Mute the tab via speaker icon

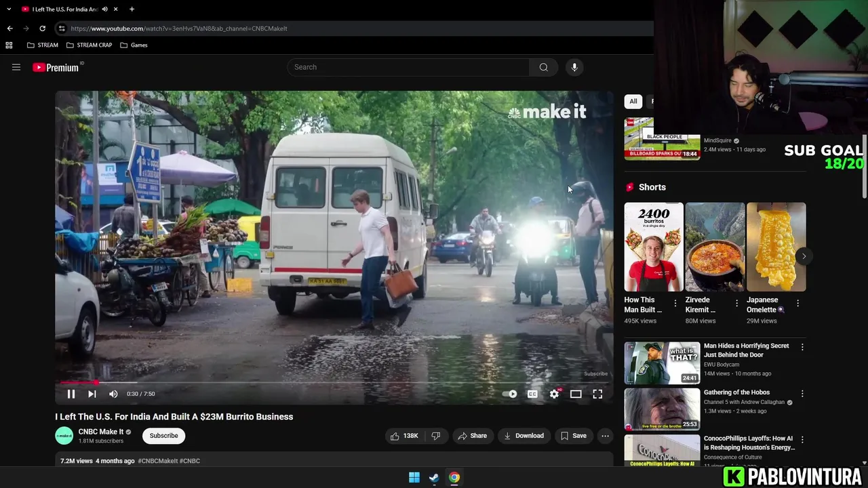point(104,9)
